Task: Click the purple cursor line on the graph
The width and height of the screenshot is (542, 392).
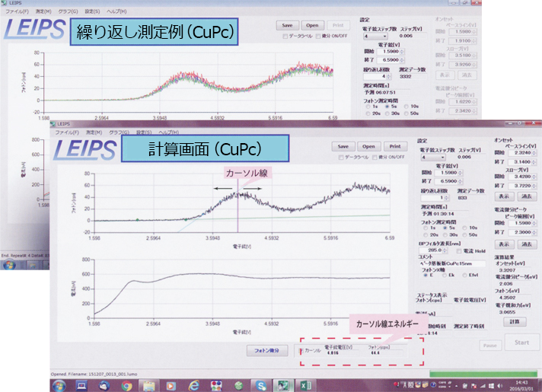Action: (238, 206)
